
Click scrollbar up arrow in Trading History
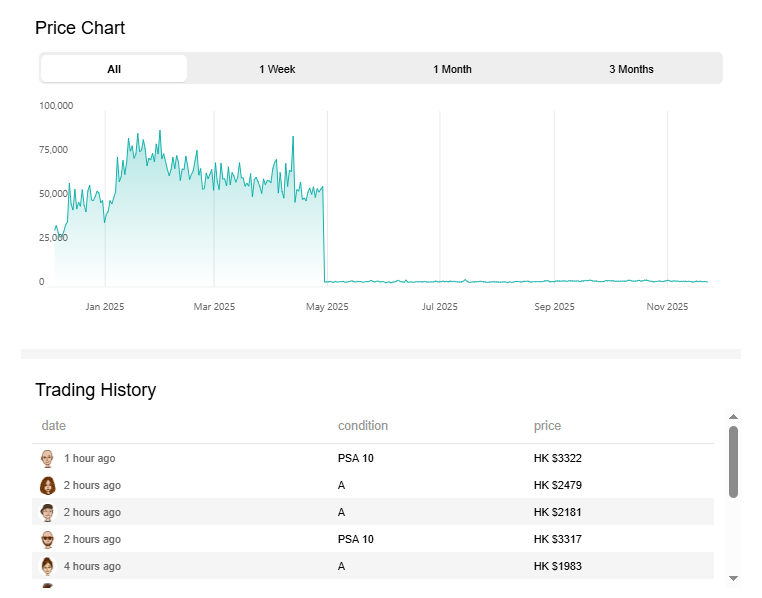tap(733, 417)
